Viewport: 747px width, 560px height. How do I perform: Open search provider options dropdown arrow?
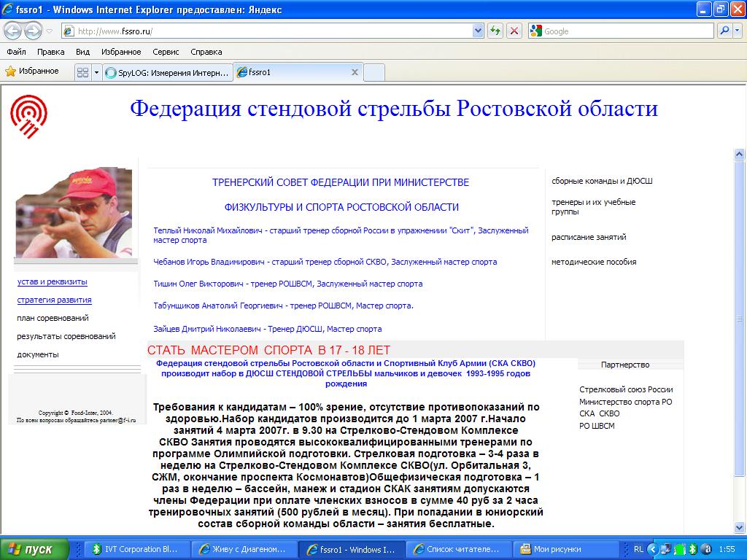coord(737,31)
